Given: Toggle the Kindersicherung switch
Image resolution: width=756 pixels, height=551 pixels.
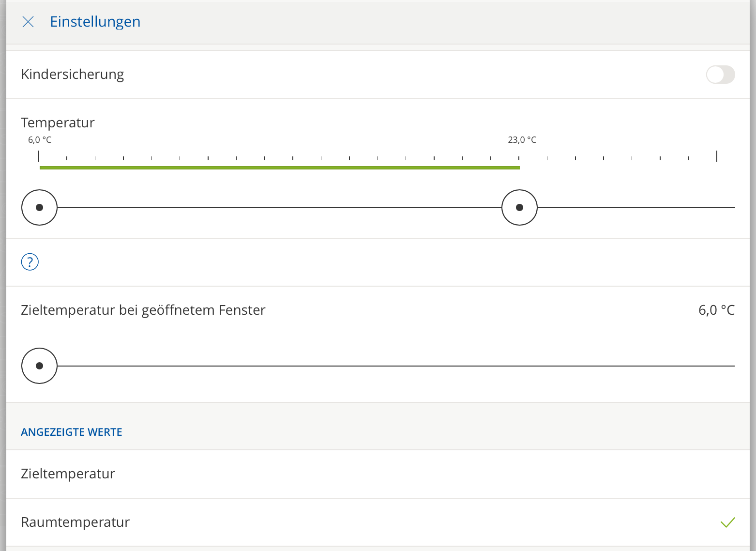Looking at the screenshot, I should pos(720,75).
